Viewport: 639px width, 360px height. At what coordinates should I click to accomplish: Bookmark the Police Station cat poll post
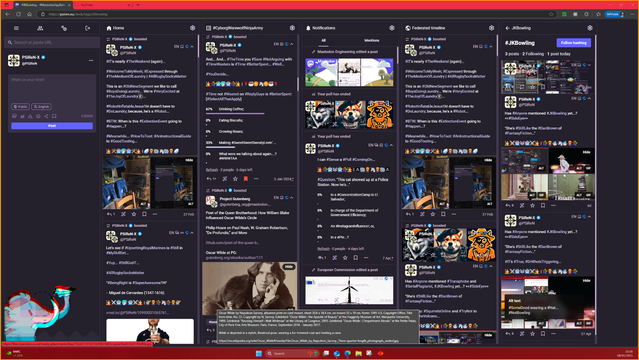[355, 258]
